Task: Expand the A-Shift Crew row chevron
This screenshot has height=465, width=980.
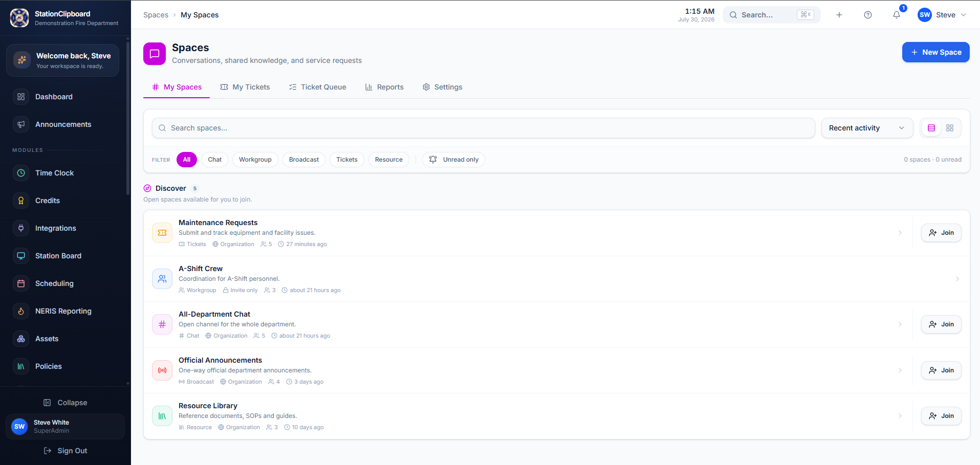Action: [957, 279]
